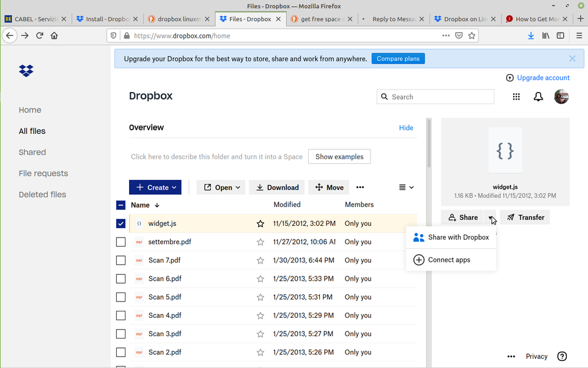This screenshot has height=368, width=588.
Task: Click the Compare plans button
Action: coord(398,59)
